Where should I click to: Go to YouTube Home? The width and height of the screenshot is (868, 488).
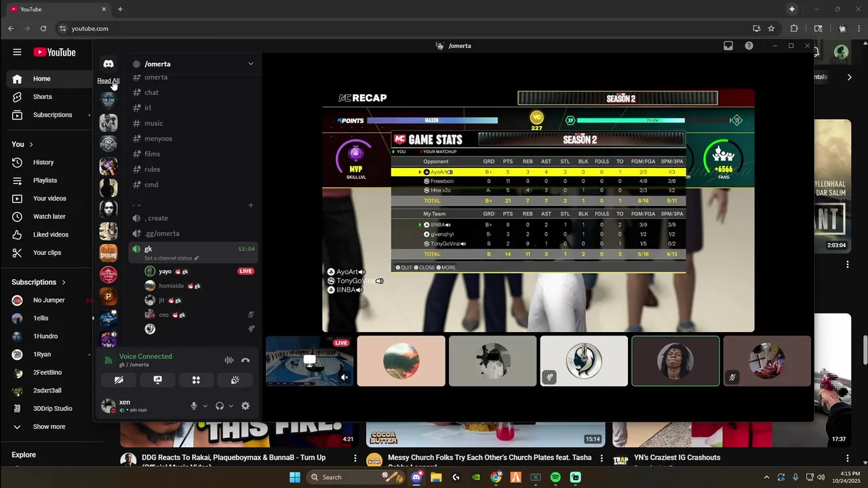[49, 79]
